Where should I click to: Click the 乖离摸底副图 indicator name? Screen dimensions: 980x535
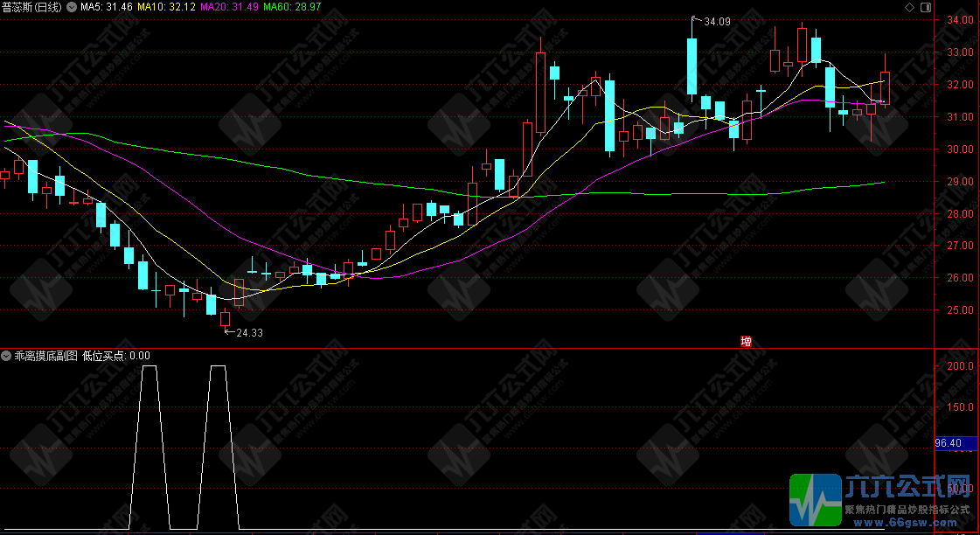point(45,356)
